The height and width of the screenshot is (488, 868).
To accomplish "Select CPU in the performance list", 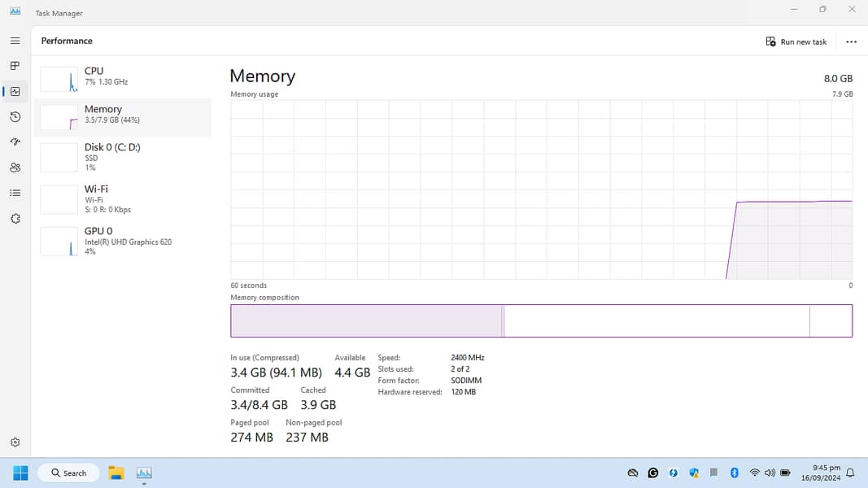I will click(x=122, y=76).
